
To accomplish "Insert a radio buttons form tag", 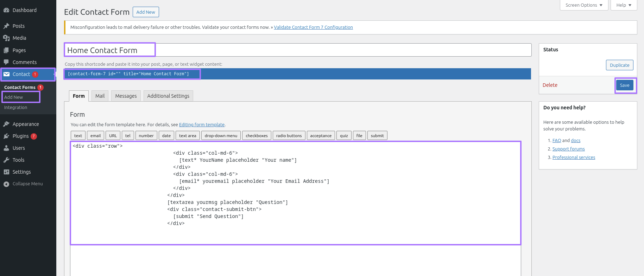I will [289, 136].
